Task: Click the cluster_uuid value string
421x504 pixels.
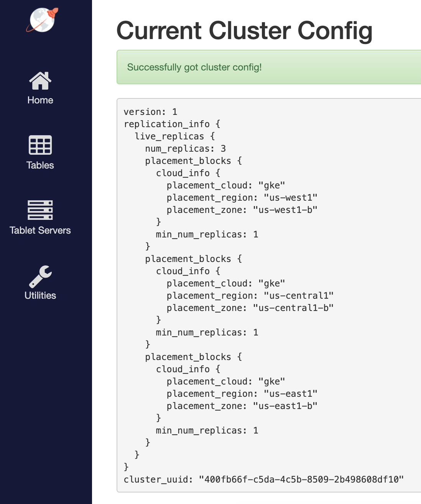Action: coord(301,479)
